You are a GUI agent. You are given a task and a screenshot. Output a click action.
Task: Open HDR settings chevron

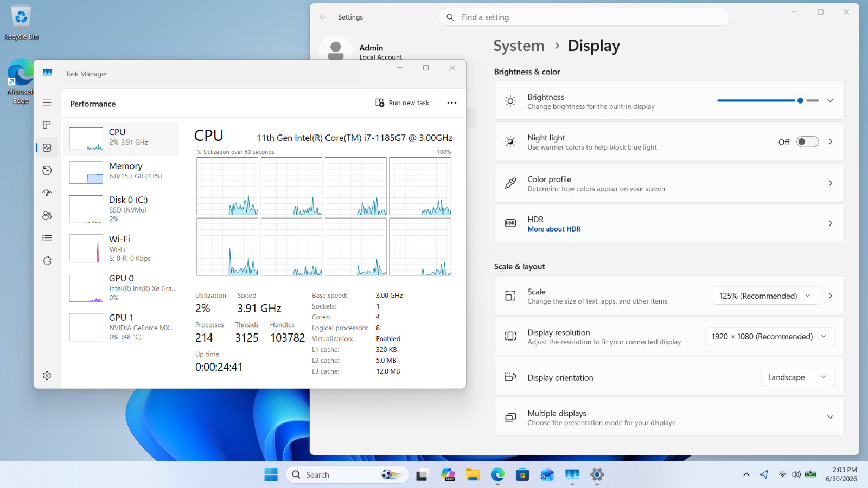pos(830,223)
